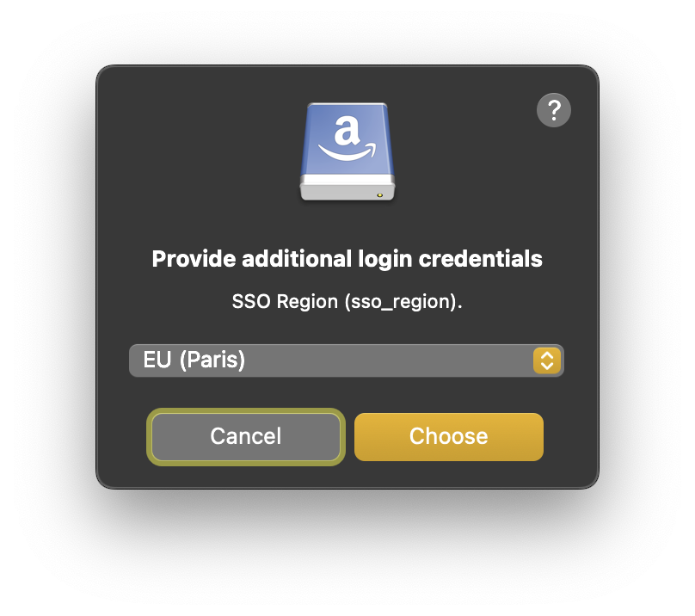Click the word 'credentials' in the title
The image size is (695, 616).
[481, 259]
